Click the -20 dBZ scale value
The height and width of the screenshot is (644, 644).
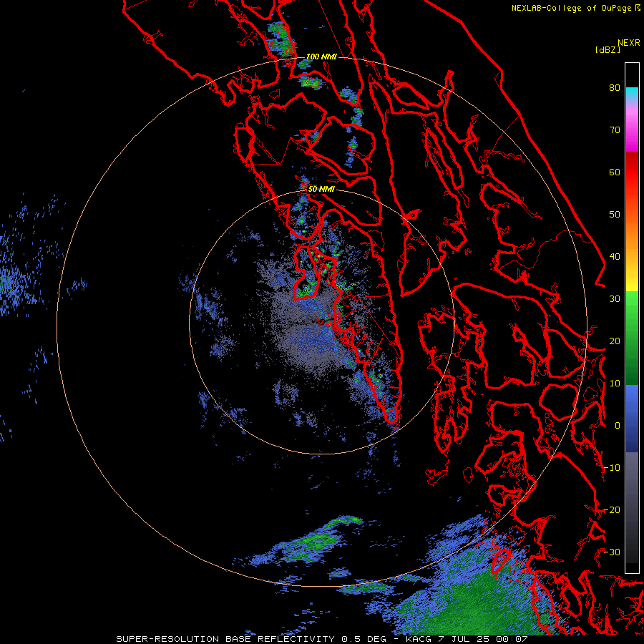[613, 510]
